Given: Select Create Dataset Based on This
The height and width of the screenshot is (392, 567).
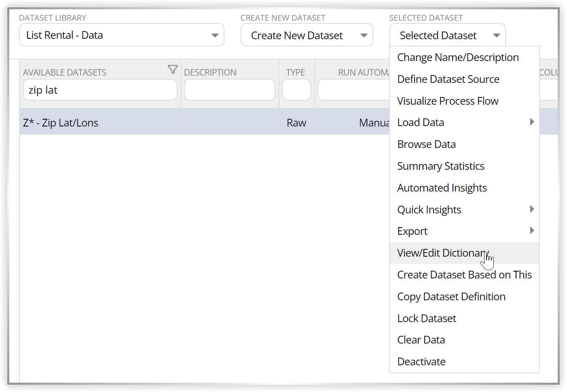Looking at the screenshot, I should pos(464,275).
